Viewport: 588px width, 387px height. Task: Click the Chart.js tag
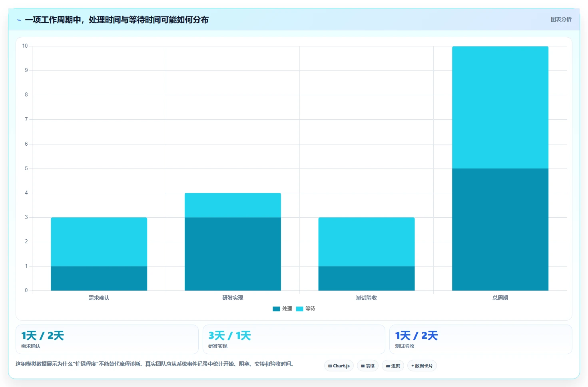(x=339, y=366)
